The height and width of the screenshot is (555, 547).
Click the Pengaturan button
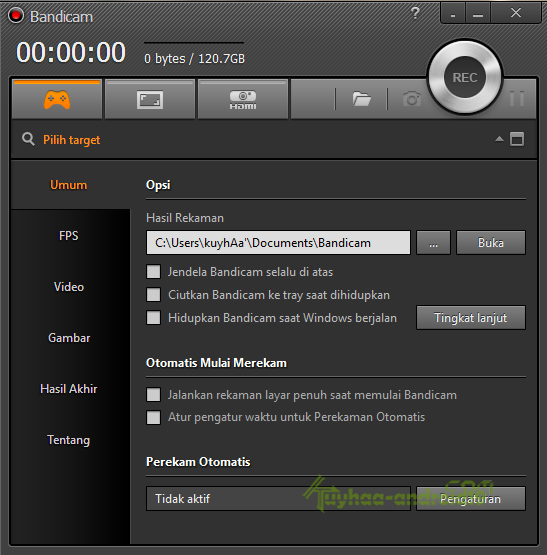click(x=471, y=499)
